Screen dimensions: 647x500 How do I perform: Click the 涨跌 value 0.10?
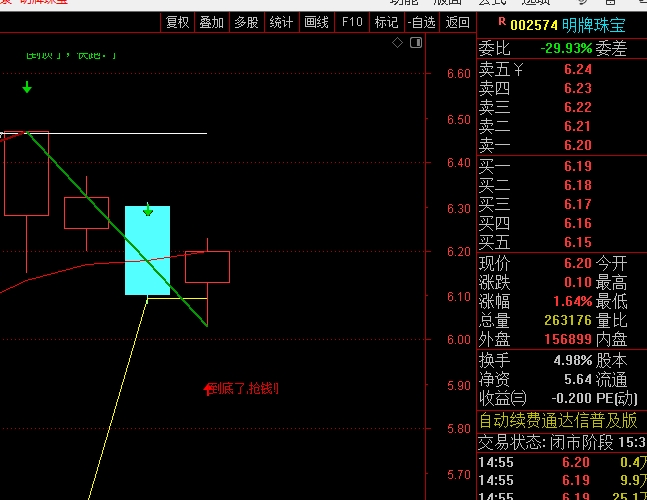pos(578,282)
